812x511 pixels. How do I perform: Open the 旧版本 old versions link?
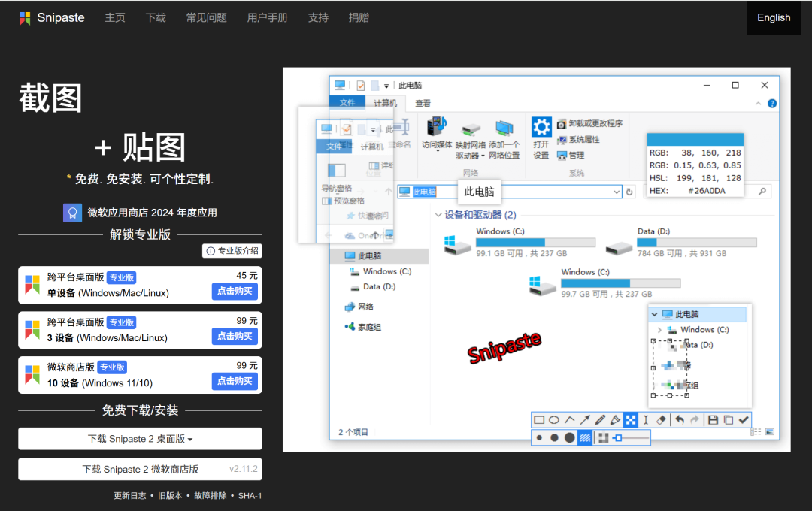click(x=170, y=495)
